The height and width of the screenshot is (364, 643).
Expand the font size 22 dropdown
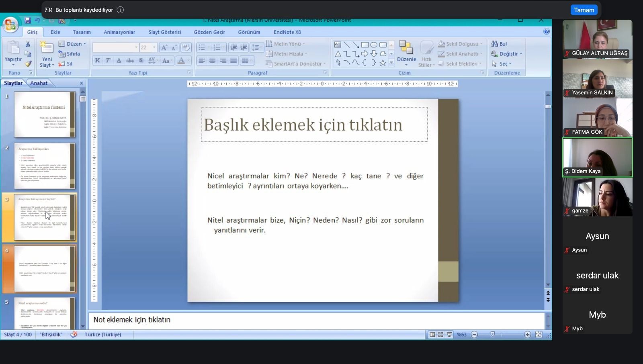coord(154,47)
